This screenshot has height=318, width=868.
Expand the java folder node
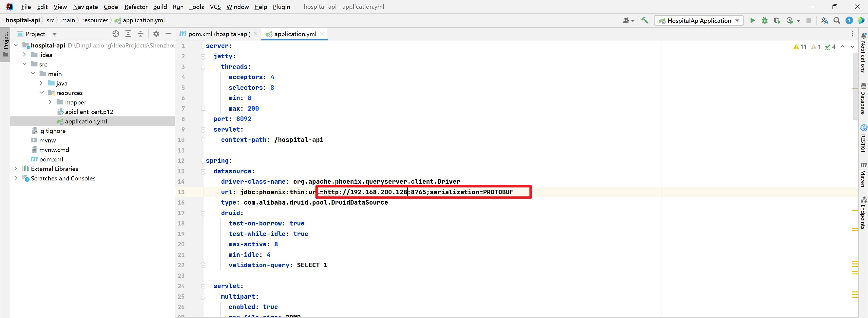pyautogui.click(x=42, y=83)
